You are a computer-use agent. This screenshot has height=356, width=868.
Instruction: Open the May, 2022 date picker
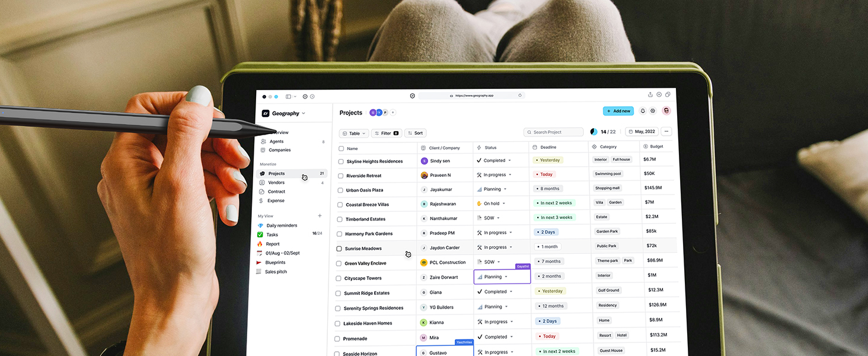(x=642, y=132)
